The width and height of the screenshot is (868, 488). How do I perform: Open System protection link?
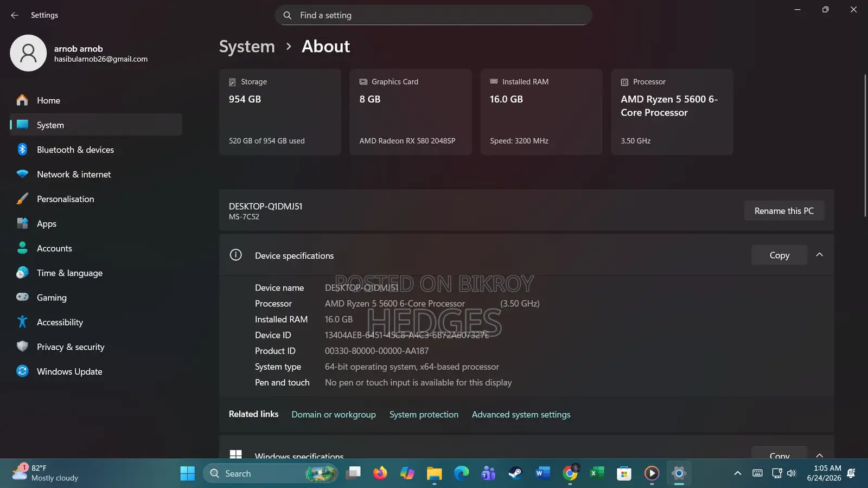click(424, 414)
